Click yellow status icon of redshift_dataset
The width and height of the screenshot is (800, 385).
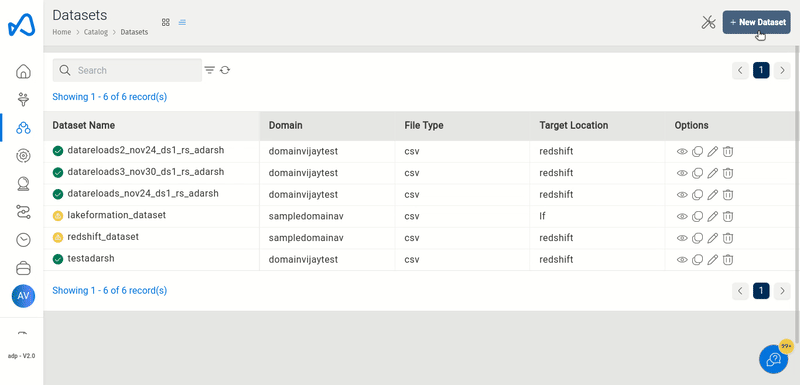58,238
